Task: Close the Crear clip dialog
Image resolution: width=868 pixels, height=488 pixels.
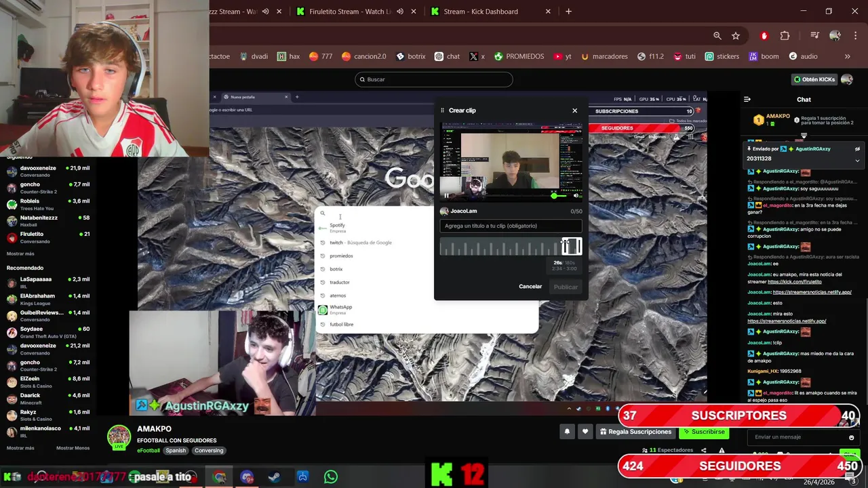Action: point(574,110)
